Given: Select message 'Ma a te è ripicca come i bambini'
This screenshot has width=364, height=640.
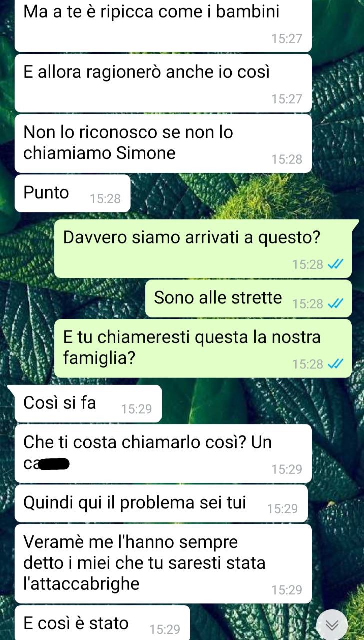Looking at the screenshot, I should point(163,25).
